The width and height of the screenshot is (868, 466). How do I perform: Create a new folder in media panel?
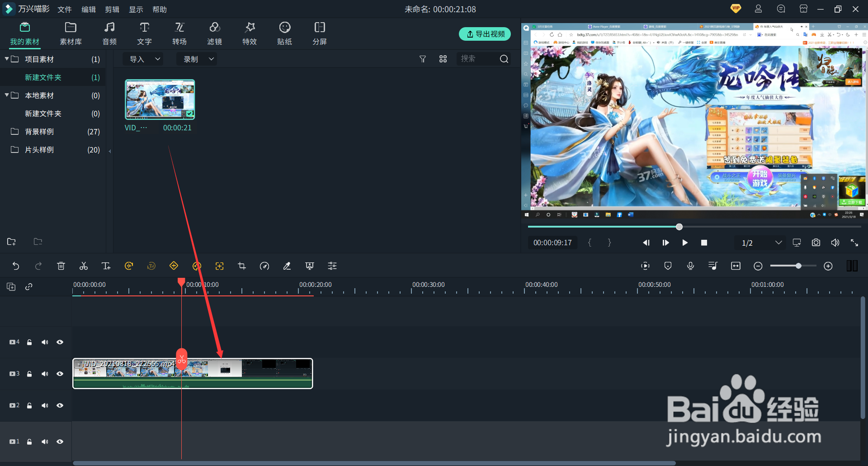tap(11, 242)
